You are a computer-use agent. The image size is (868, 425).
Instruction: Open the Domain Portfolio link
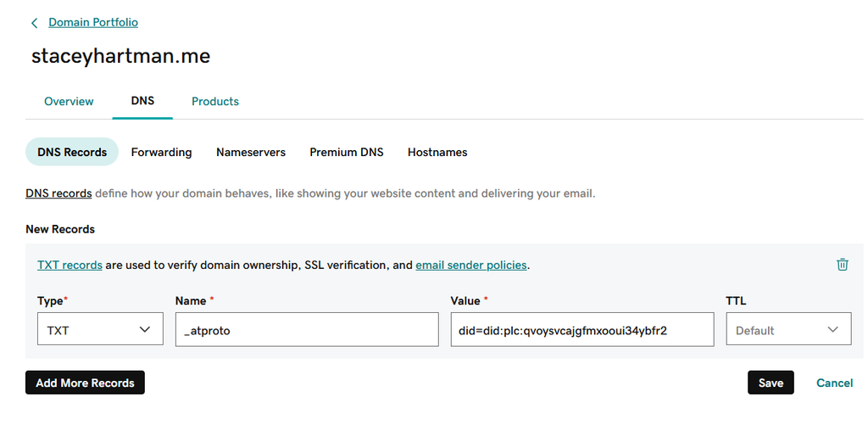[93, 23]
